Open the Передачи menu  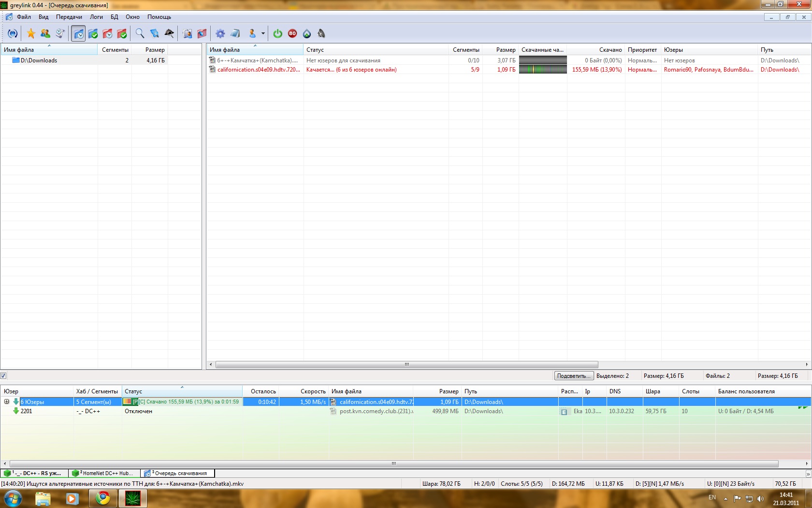click(69, 17)
